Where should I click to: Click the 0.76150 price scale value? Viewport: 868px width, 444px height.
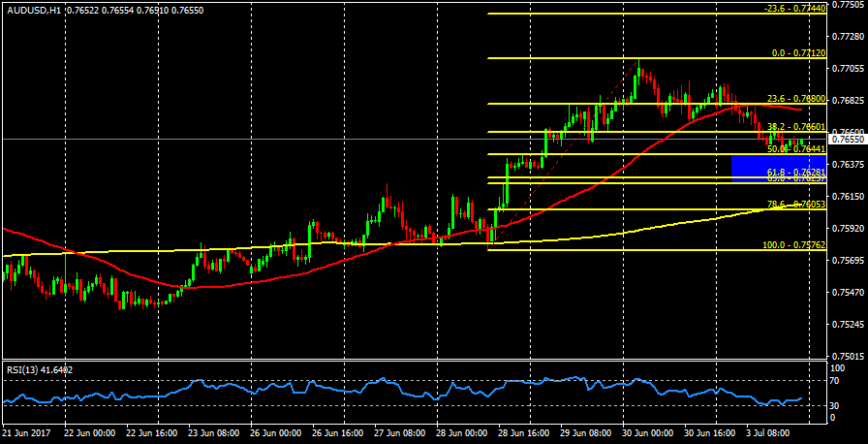[x=848, y=196]
